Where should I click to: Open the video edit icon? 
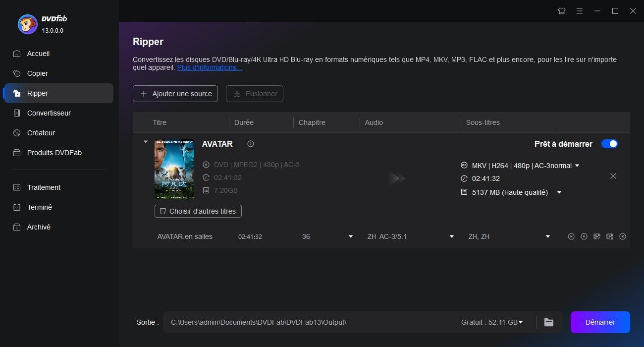click(x=597, y=236)
